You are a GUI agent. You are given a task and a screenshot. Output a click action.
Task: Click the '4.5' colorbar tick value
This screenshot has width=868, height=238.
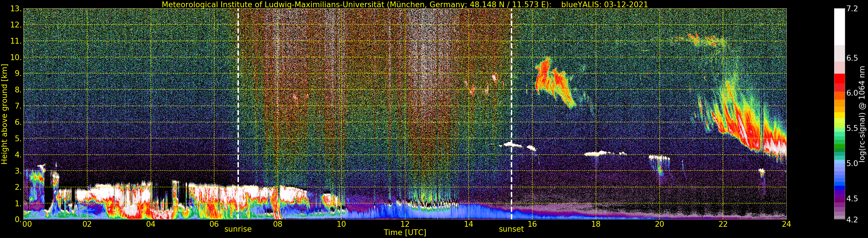pos(852,199)
